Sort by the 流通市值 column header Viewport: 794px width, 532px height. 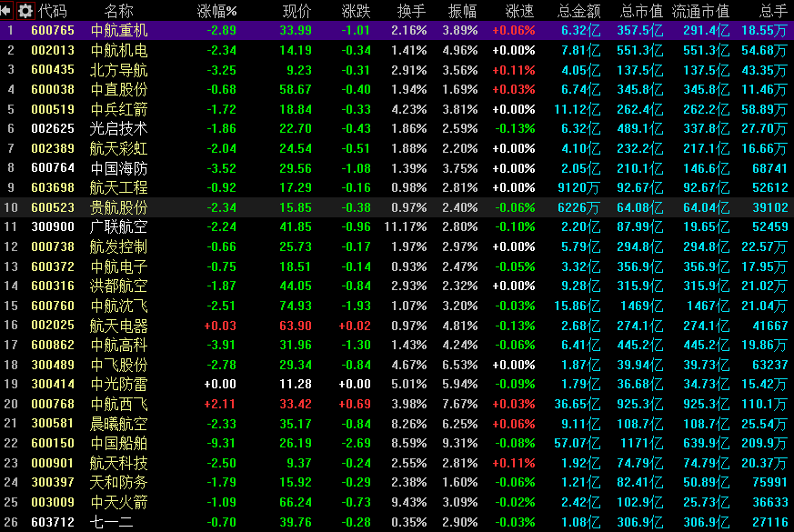click(701, 11)
